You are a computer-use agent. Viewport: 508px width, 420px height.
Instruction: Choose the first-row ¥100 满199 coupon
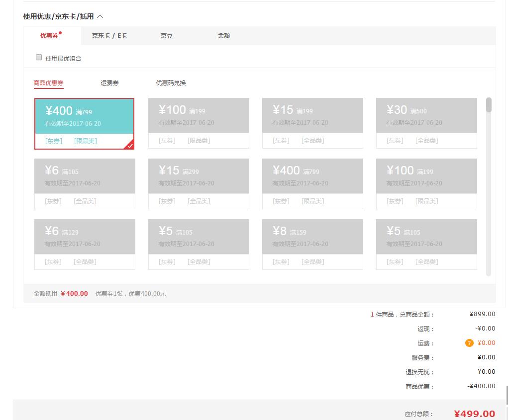199,123
